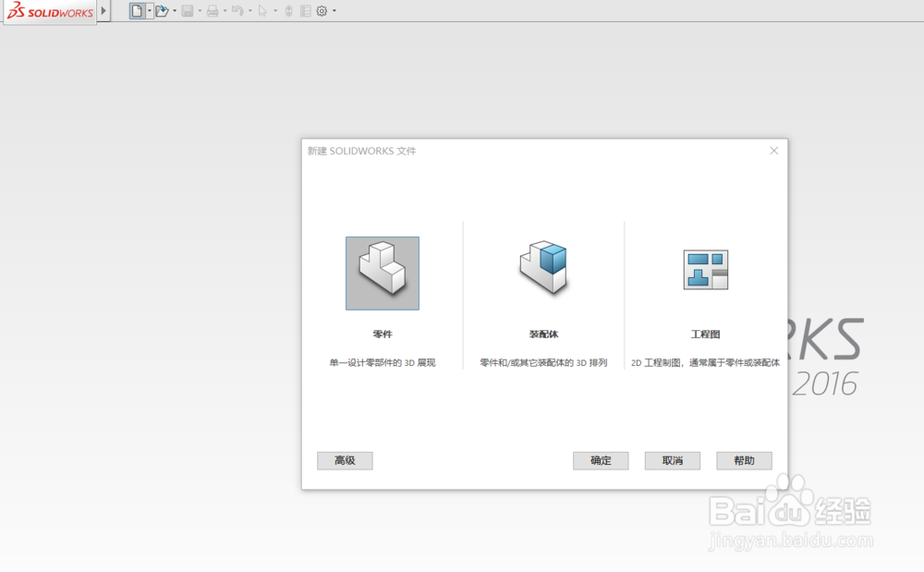Viewport: 924px width, 572px height.
Task: Expand the SOLIDWORKS menu flyout arrow
Action: pos(103,10)
